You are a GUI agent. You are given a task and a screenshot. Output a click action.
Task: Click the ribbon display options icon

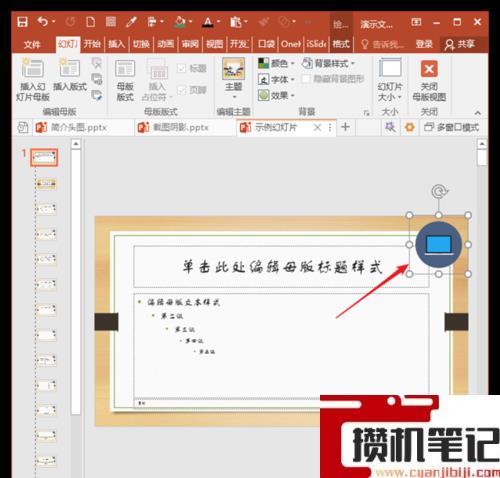click(416, 22)
